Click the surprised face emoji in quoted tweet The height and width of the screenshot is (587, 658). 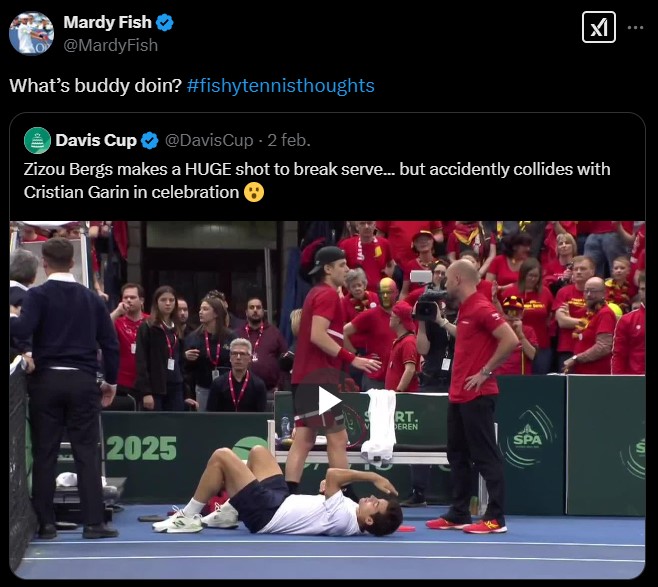coord(254,192)
